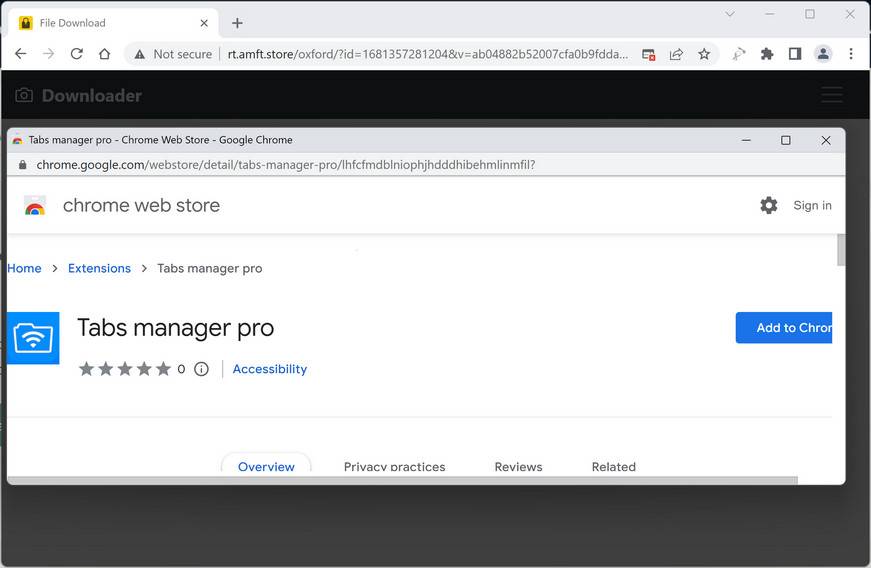This screenshot has width=871, height=568.
Task: Click the Downloader camera logo
Action: 24,95
